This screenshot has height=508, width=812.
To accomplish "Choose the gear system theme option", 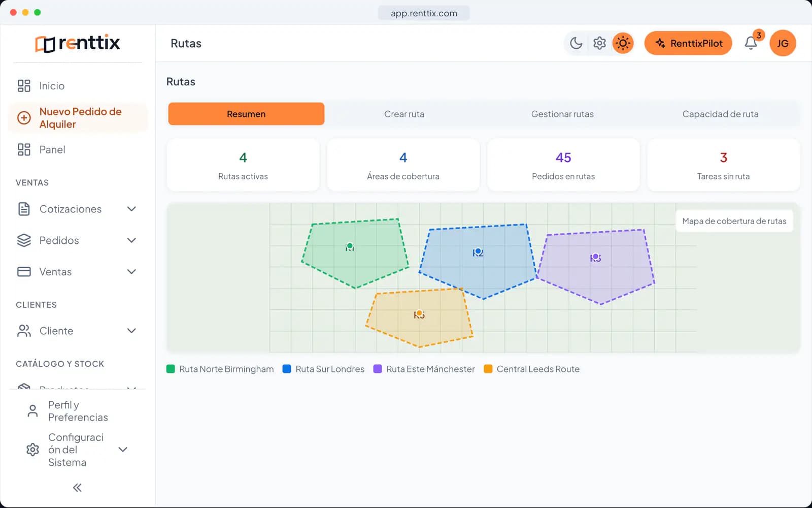I will [599, 43].
